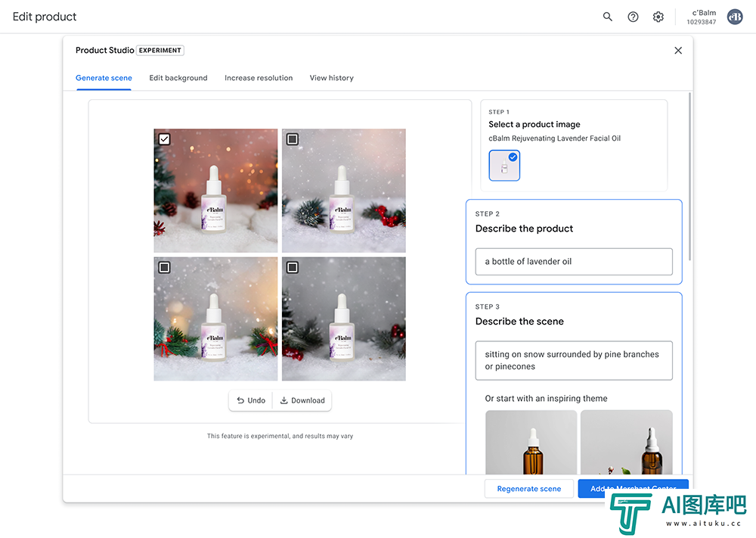Click the 'Select a product image' heading

(x=534, y=125)
